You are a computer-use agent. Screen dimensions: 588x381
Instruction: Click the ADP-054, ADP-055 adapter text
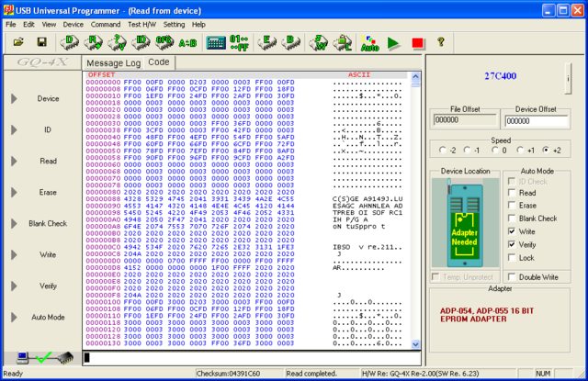[487, 315]
